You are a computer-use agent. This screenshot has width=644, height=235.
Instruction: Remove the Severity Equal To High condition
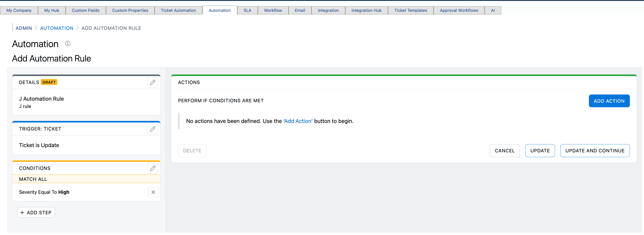coord(153,192)
